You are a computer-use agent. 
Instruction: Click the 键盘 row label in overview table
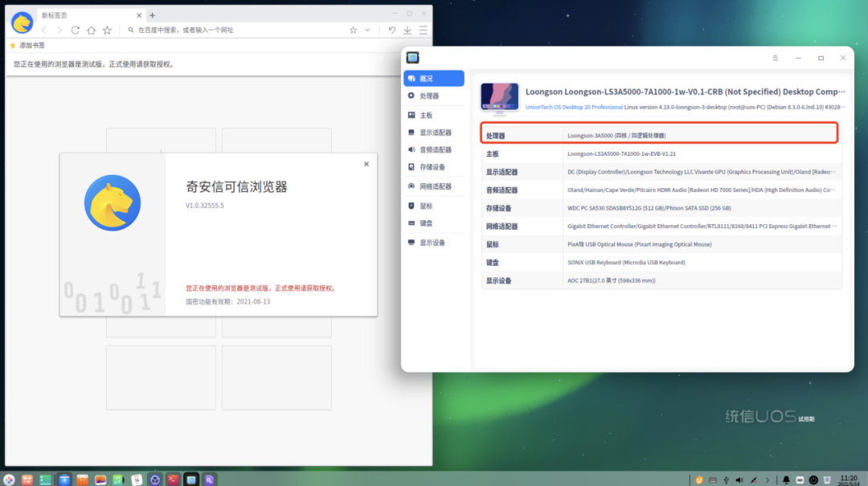(x=492, y=263)
